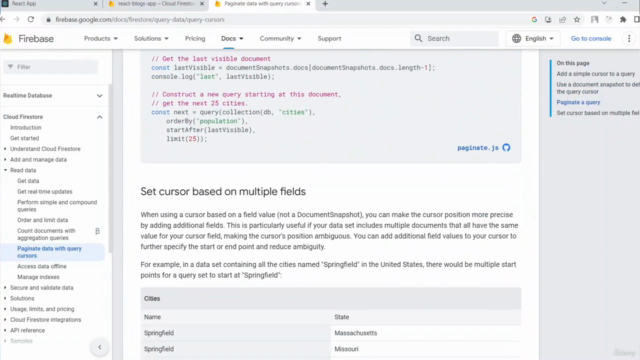
Task: Open paginate.js GitHub icon
Action: click(506, 148)
